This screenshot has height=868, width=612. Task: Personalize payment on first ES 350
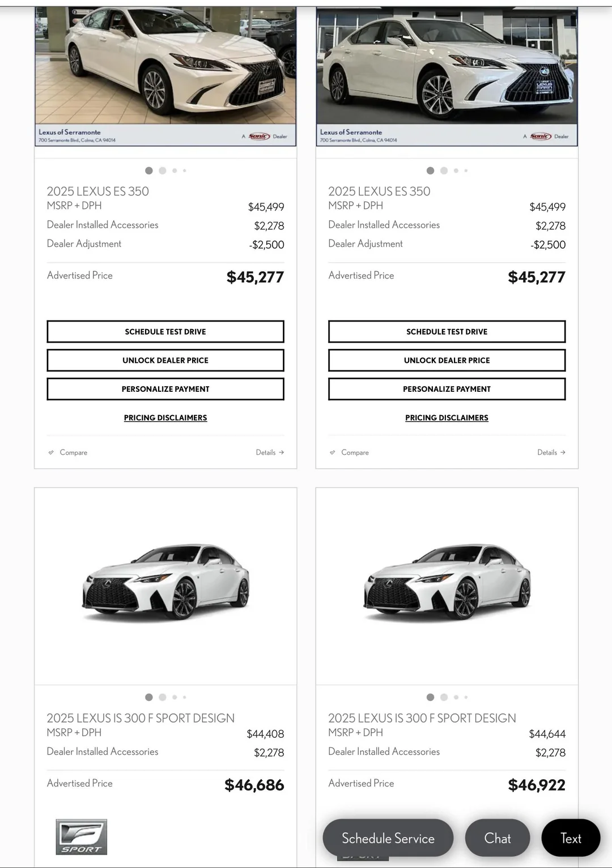pos(165,389)
